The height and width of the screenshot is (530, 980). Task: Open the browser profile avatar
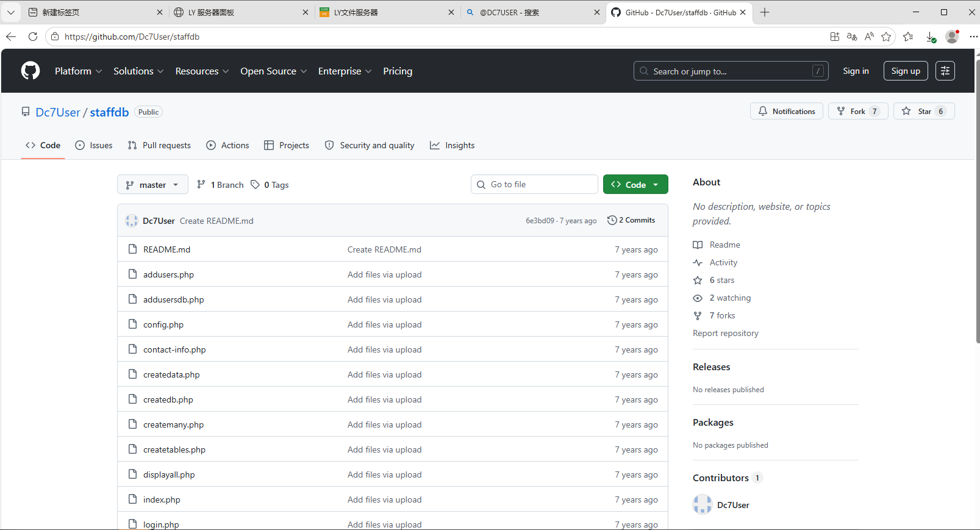[x=952, y=37]
